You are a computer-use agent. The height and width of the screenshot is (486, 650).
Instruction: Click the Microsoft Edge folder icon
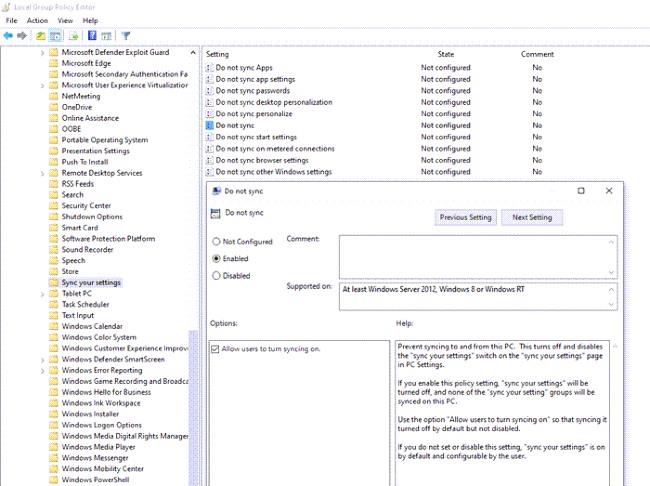point(53,63)
